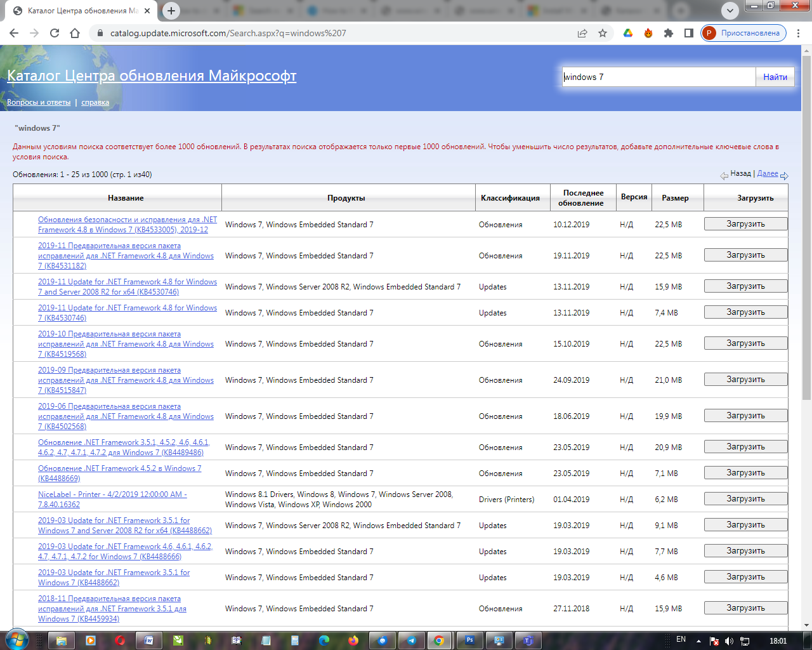Click the browser address bar URL
The image size is (812, 650).
tap(228, 33)
